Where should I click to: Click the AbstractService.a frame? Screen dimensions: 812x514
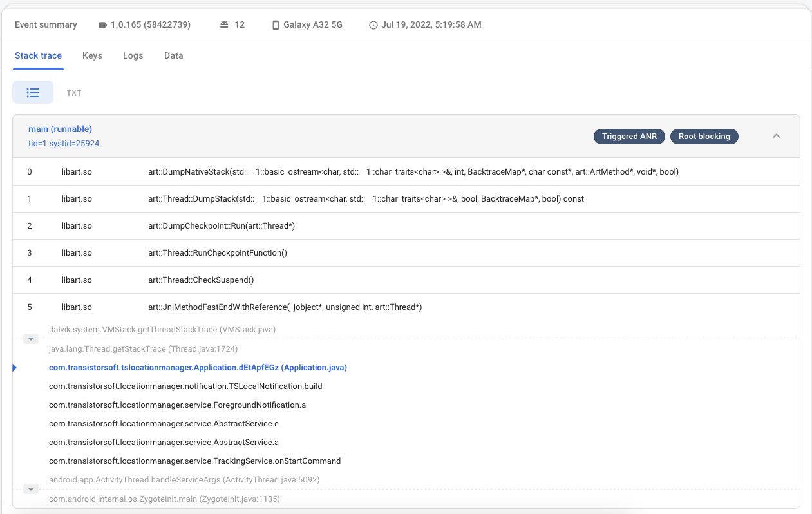164,443
